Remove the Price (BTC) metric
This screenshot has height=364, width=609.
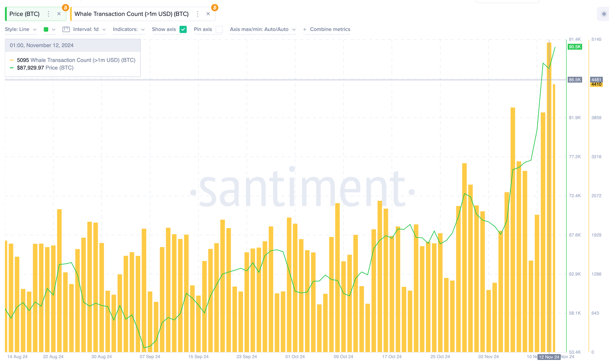[x=59, y=14]
